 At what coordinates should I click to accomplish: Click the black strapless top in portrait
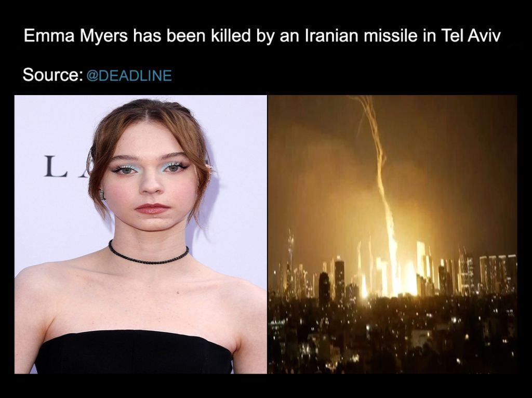coord(134,353)
